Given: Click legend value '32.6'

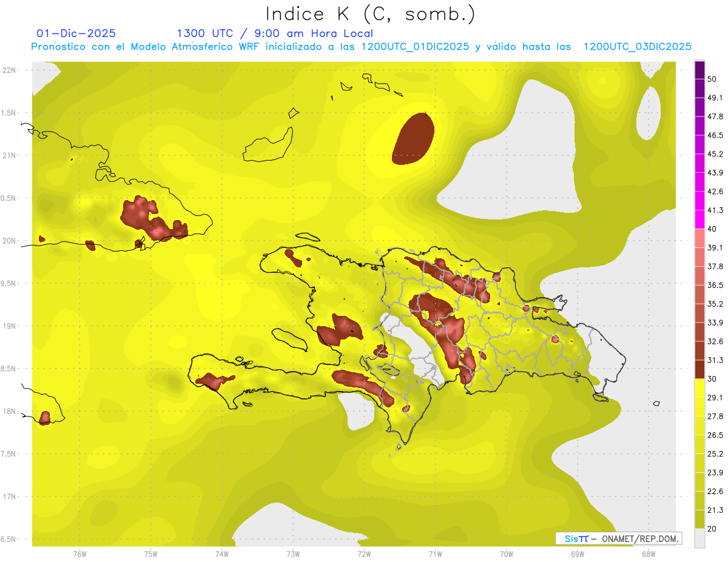Looking at the screenshot, I should pos(715,341).
